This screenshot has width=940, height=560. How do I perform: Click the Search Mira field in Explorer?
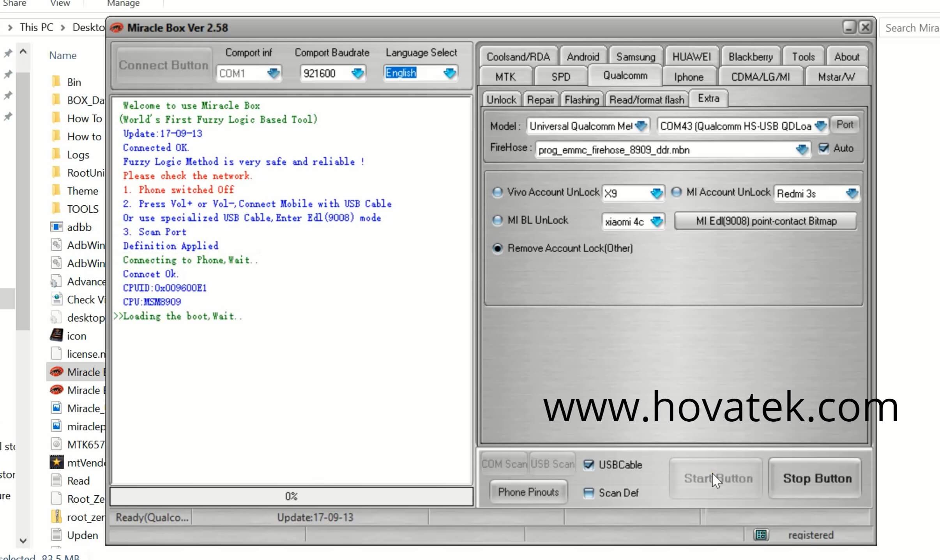pyautogui.click(x=910, y=28)
